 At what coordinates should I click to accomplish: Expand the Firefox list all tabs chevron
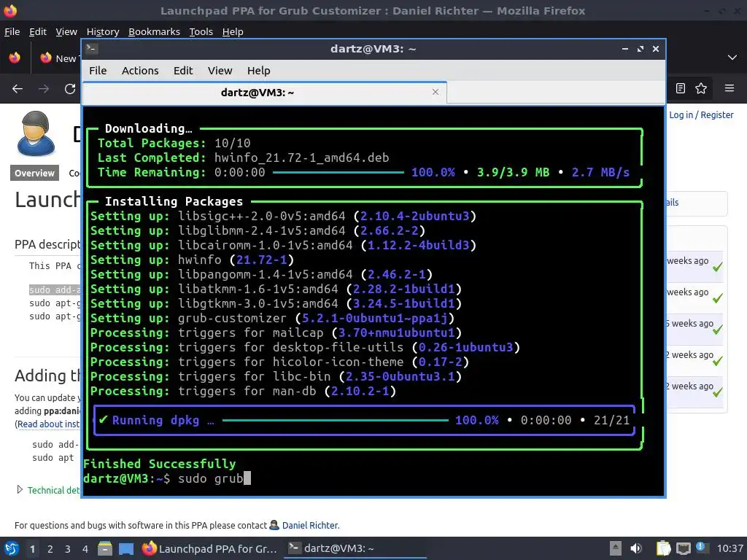pos(732,58)
